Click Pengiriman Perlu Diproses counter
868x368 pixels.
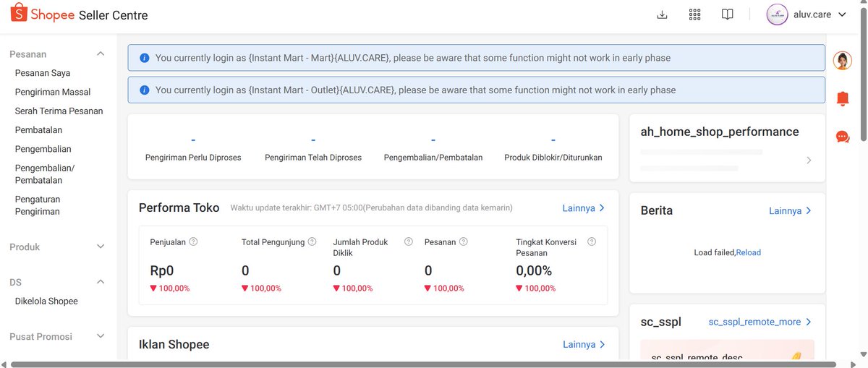193,148
